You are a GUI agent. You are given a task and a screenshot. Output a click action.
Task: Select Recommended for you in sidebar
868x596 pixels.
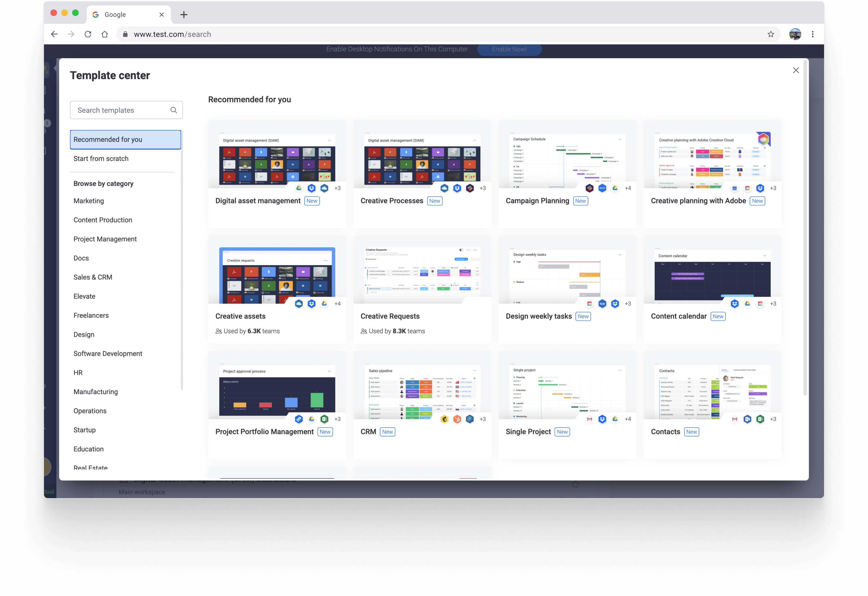126,139
